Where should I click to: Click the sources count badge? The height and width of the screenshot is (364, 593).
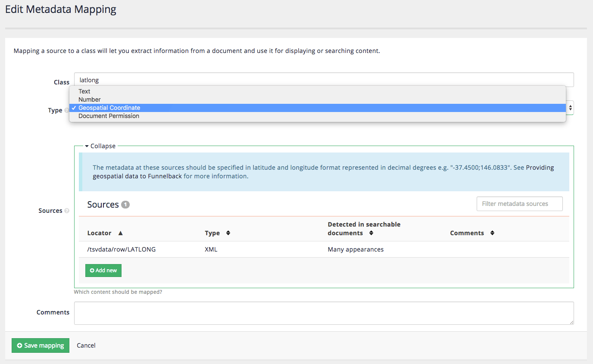pyautogui.click(x=125, y=205)
